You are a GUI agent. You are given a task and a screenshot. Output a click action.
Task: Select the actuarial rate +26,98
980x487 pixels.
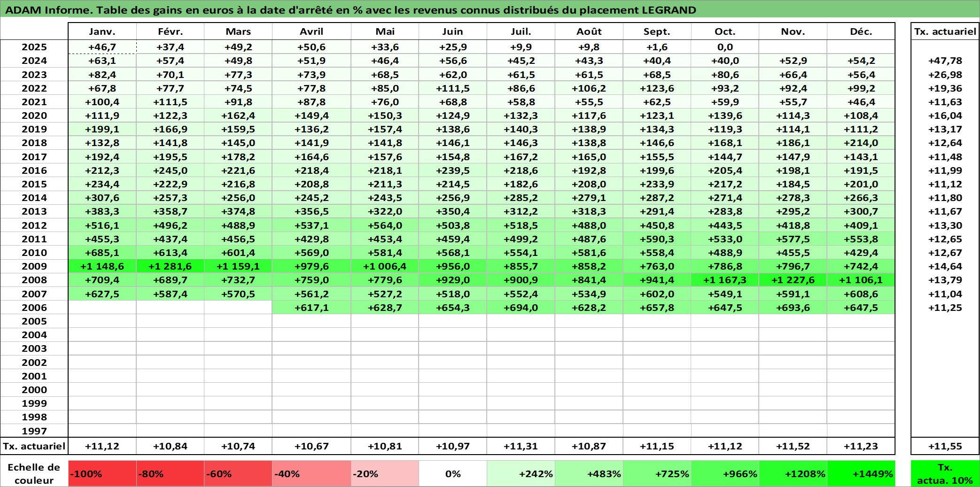(x=945, y=75)
